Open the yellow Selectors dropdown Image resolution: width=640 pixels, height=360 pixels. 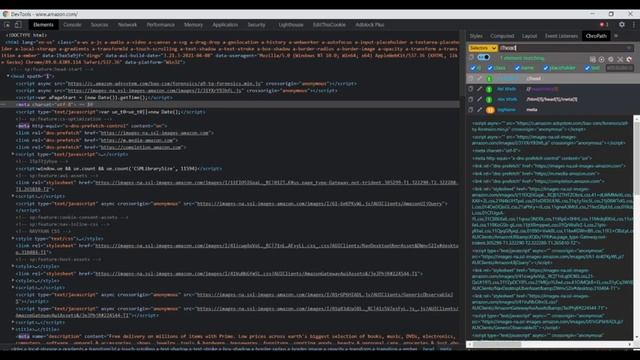pos(483,48)
